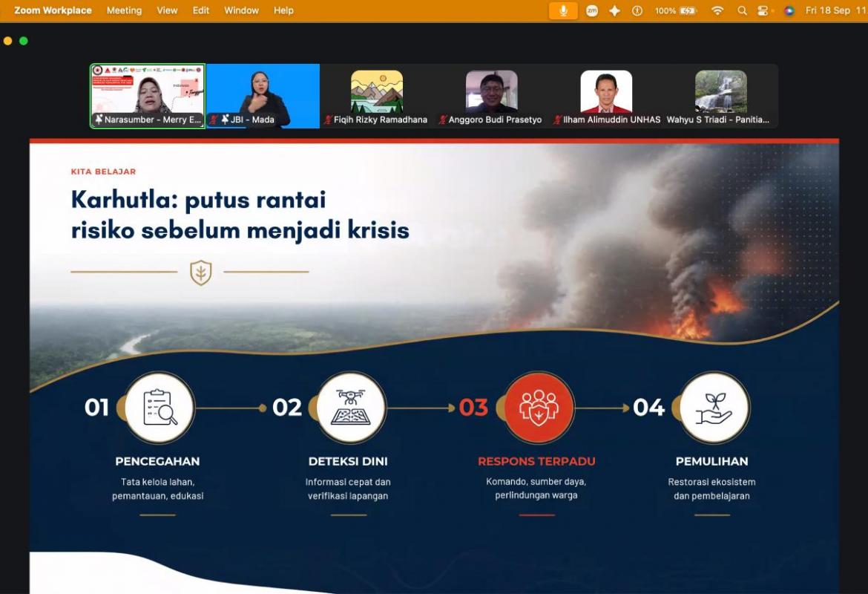The height and width of the screenshot is (594, 868).
Task: Open the Meeting menu
Action: [124, 10]
